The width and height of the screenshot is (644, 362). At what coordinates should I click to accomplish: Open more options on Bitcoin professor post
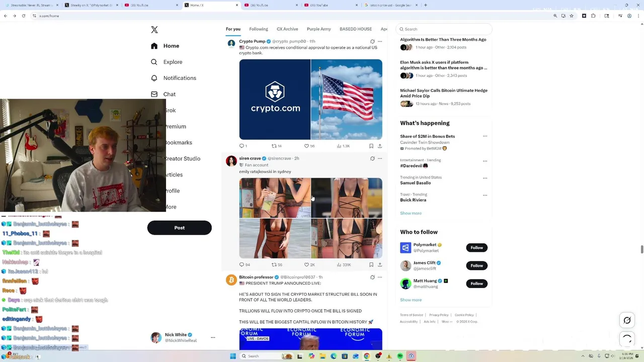[x=380, y=277]
